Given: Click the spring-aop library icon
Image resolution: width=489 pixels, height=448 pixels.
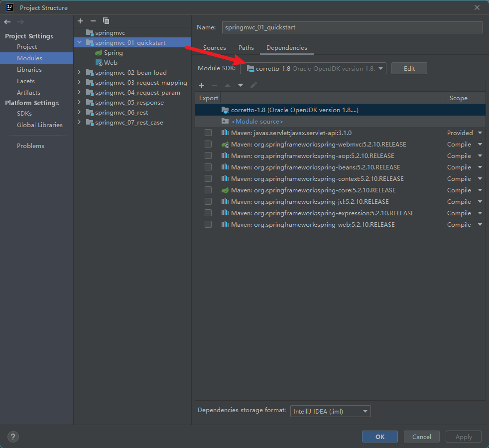Looking at the screenshot, I should point(225,155).
